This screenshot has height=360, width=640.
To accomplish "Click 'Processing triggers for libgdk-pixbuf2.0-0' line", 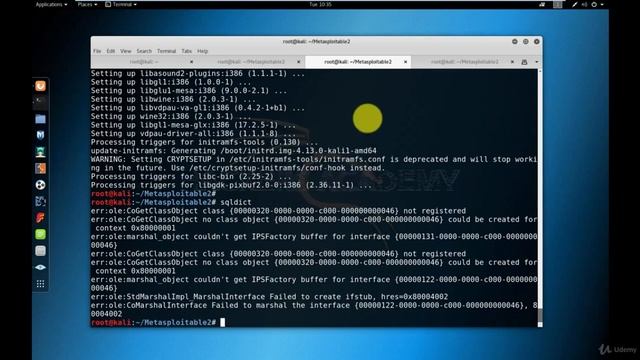I will 231,185.
